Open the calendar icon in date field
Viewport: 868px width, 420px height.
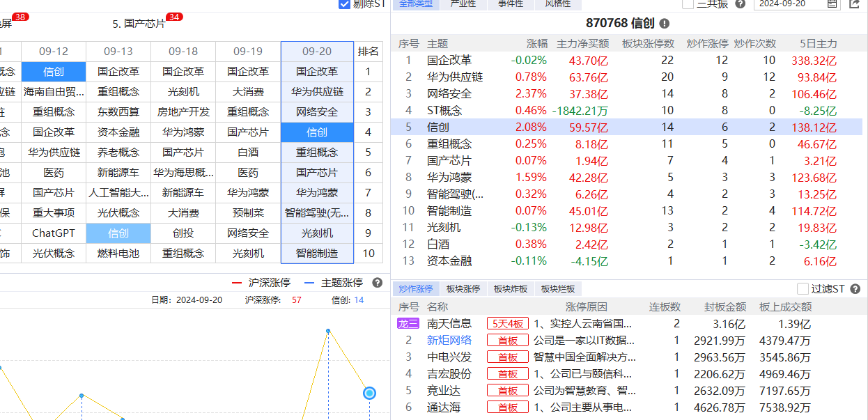click(832, 4)
